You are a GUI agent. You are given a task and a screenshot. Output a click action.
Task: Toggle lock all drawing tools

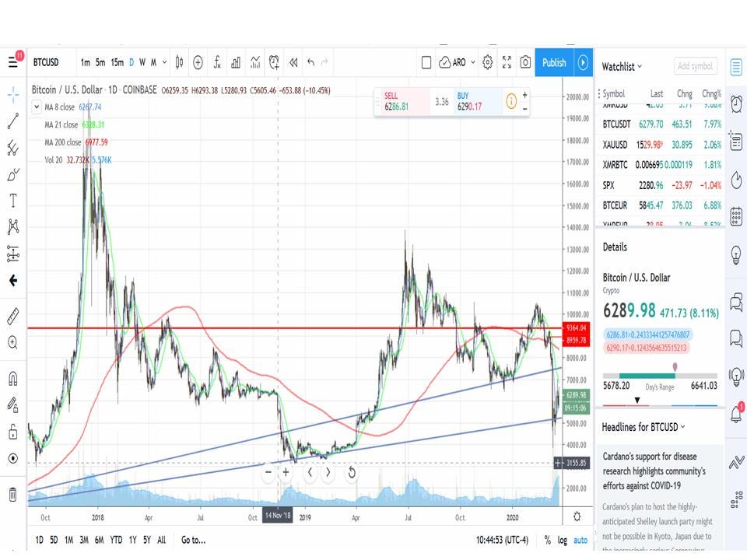[x=13, y=432]
